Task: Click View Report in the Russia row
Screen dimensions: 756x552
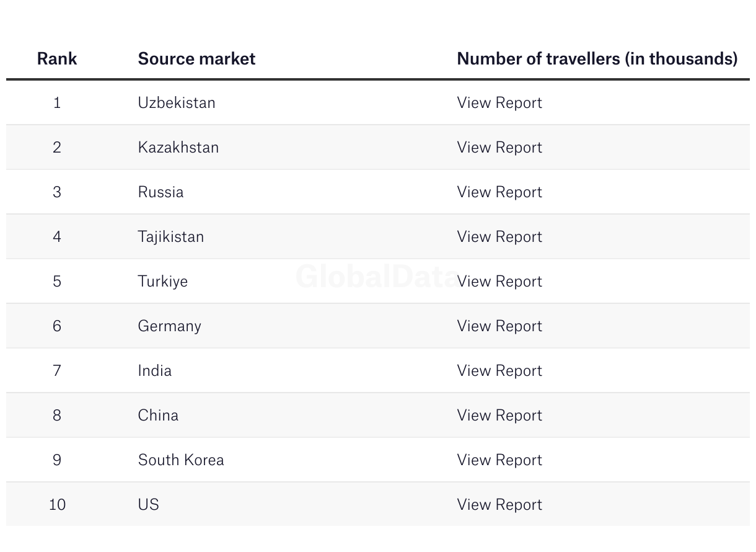Action: (499, 192)
